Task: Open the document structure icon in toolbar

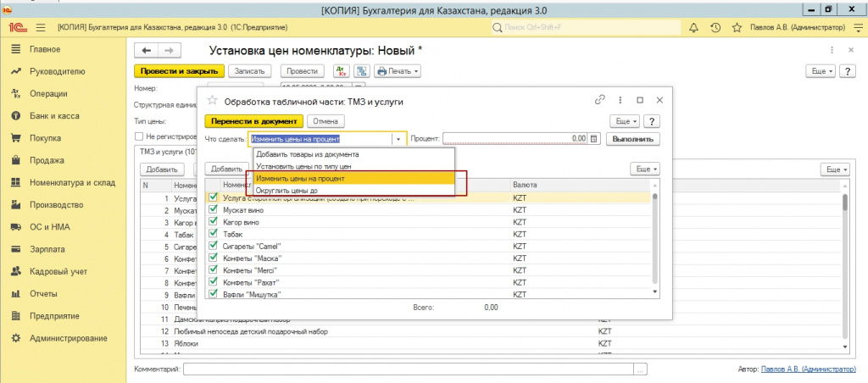Action: coord(362,71)
